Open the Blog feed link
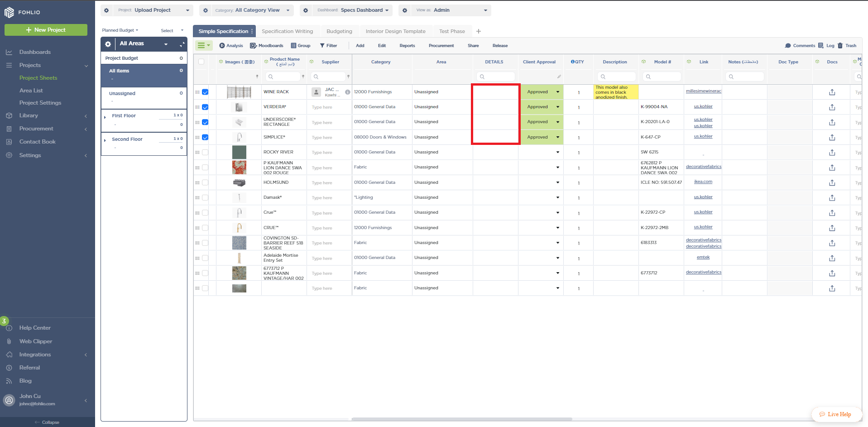This screenshot has height=427, width=868. pos(25,381)
